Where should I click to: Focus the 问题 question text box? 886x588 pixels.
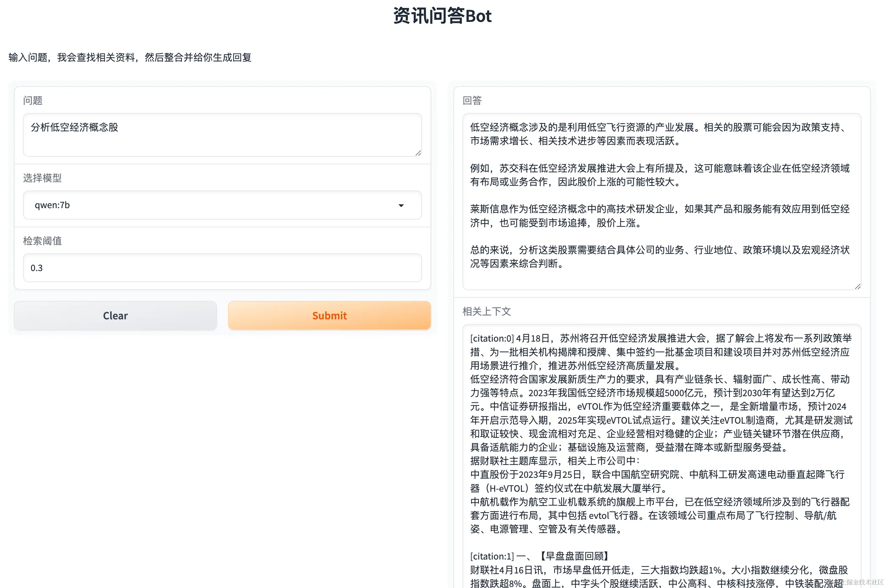[x=222, y=134]
